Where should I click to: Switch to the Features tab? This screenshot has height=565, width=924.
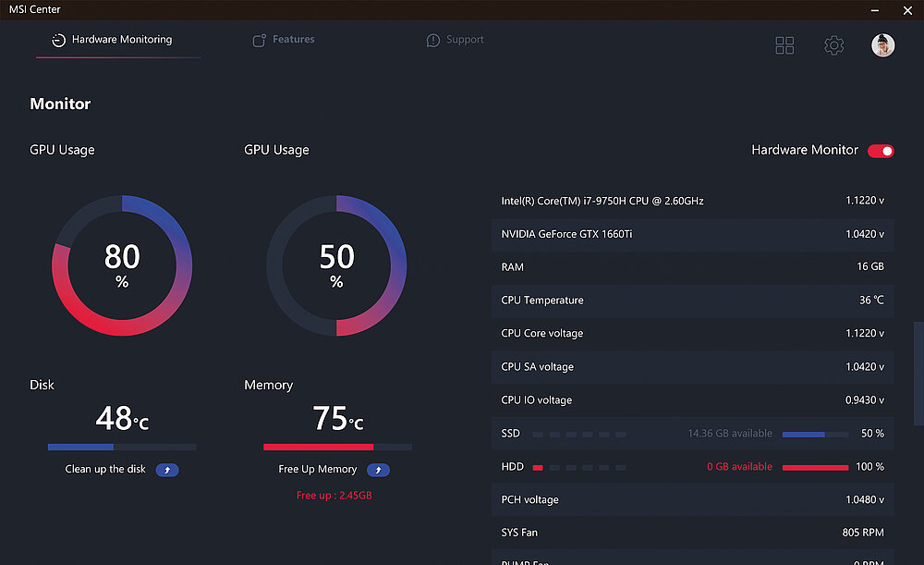[x=293, y=40]
